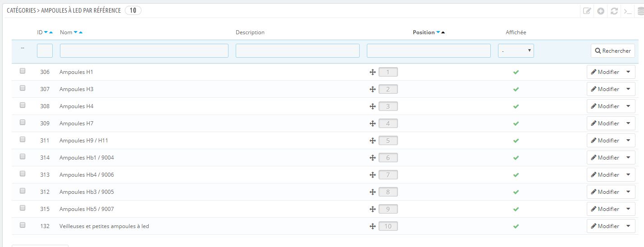Grab move handle for Ampoules H1
This screenshot has height=247, width=644.
(x=373, y=72)
